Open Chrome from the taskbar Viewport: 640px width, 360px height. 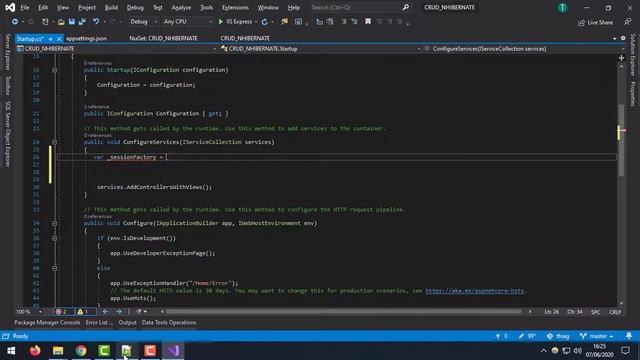[x=81, y=351]
